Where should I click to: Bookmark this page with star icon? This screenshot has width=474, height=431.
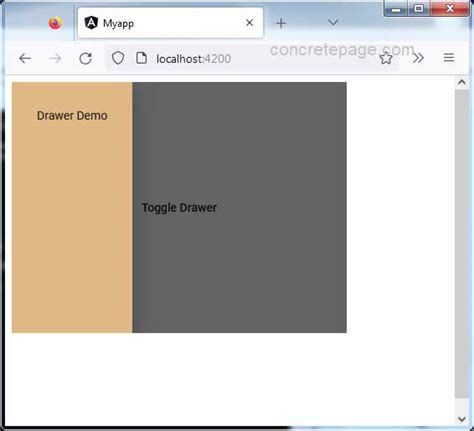click(386, 58)
